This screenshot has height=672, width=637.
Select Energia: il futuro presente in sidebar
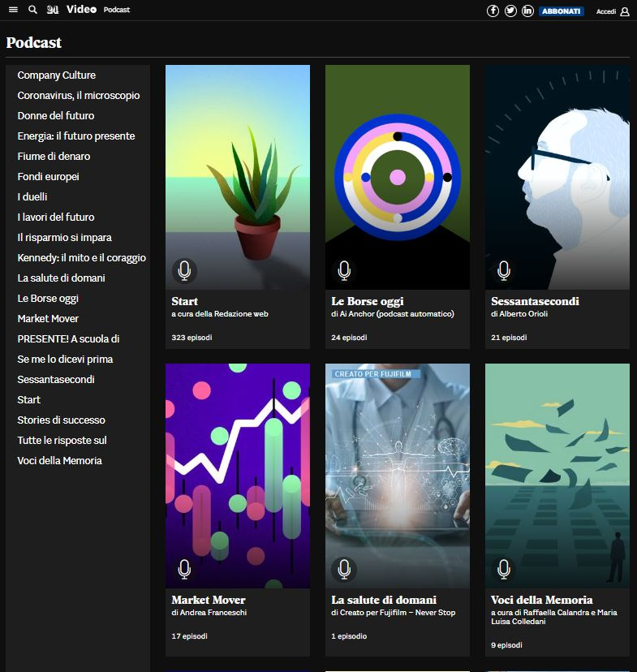(x=75, y=136)
